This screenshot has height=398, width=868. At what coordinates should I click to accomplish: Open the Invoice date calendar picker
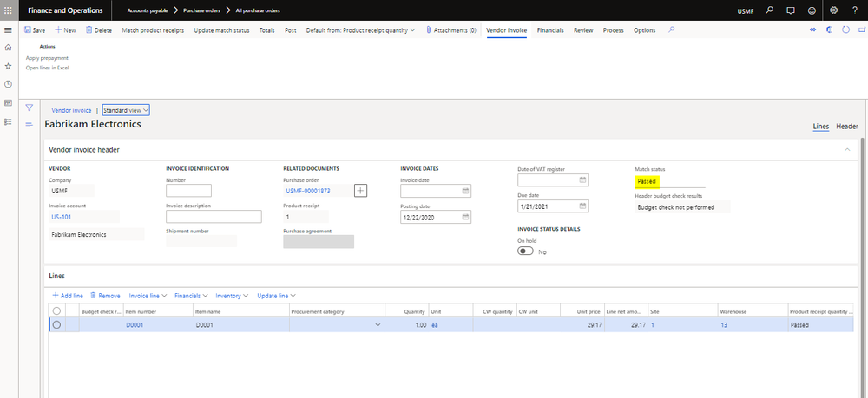point(465,191)
